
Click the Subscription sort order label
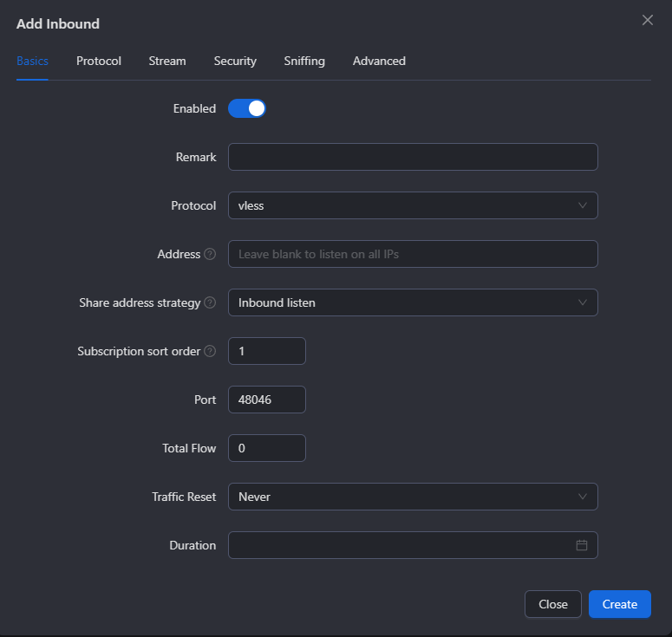point(139,351)
